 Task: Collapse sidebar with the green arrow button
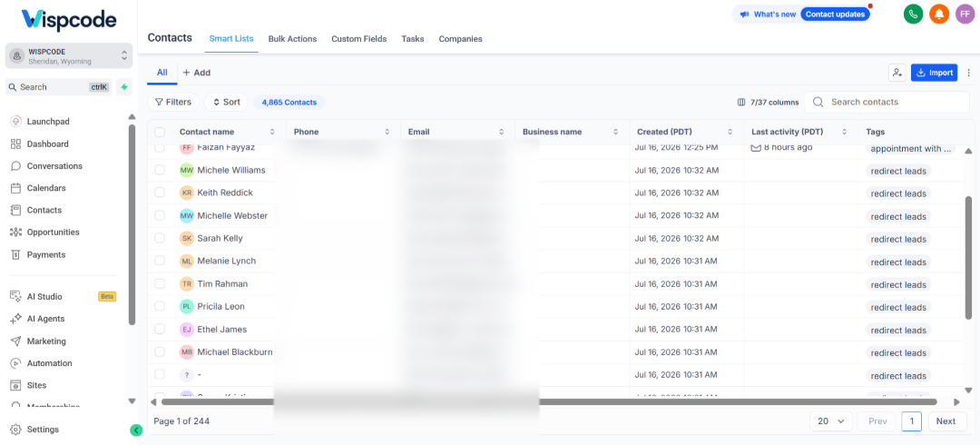pyautogui.click(x=136, y=430)
